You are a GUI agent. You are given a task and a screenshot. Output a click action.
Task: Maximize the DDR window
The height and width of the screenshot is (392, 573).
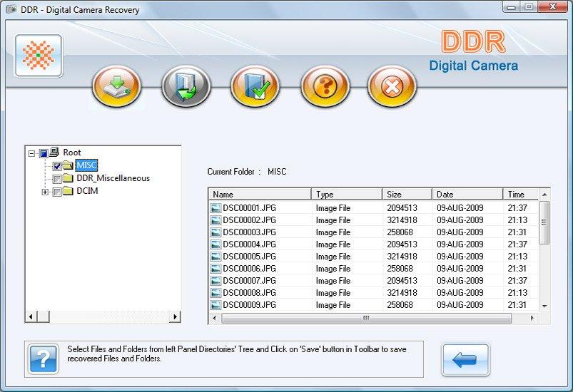coord(529,7)
